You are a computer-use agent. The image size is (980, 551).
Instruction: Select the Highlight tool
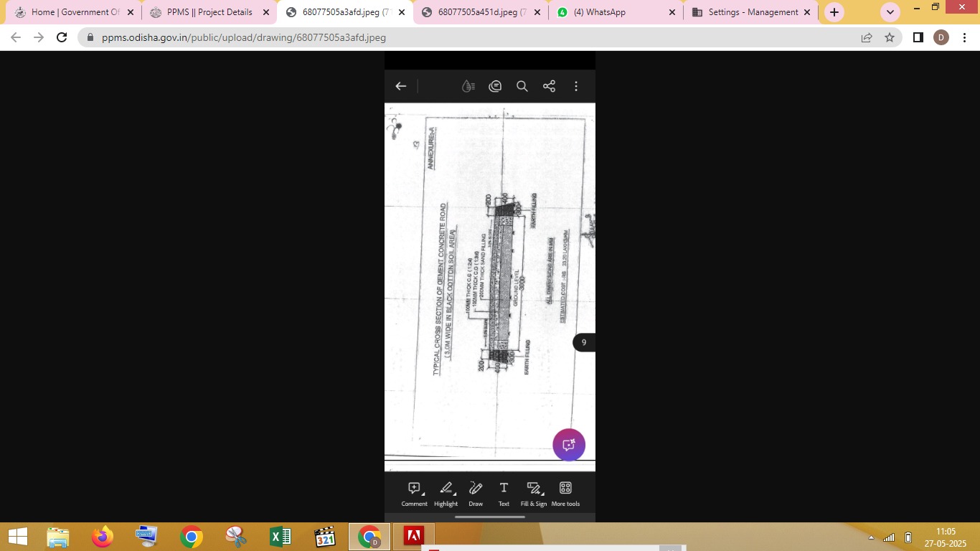[x=446, y=493]
